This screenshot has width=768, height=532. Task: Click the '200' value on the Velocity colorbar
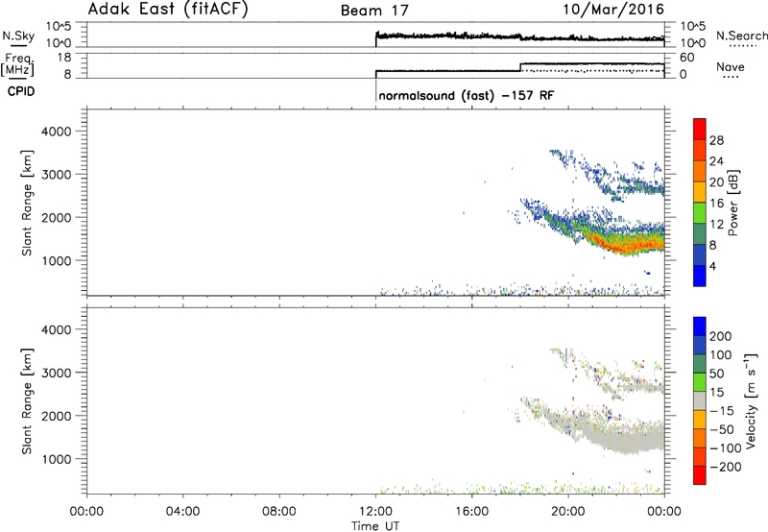click(x=721, y=336)
